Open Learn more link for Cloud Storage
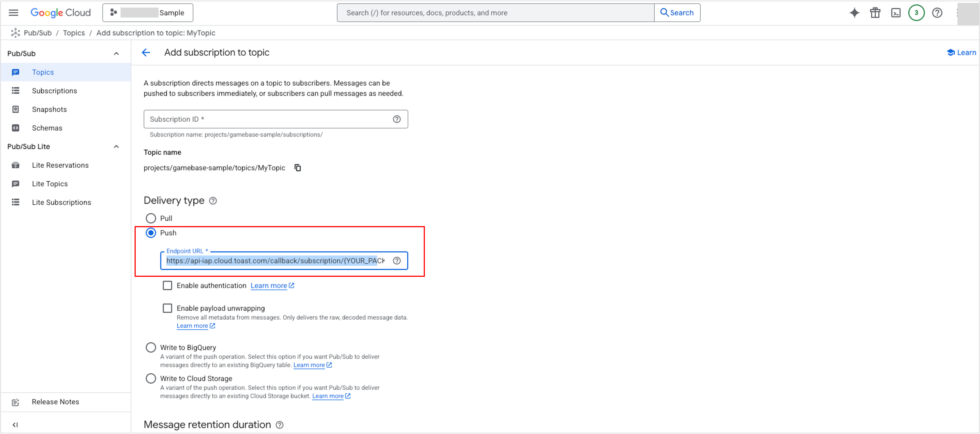 331,396
